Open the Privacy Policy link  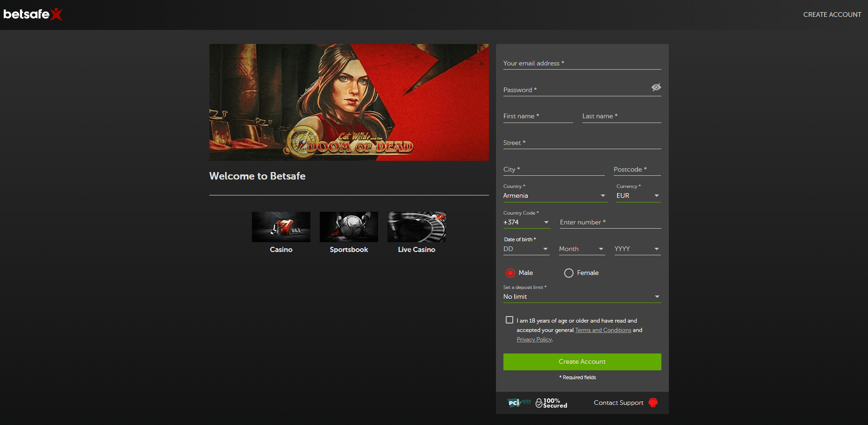point(534,339)
